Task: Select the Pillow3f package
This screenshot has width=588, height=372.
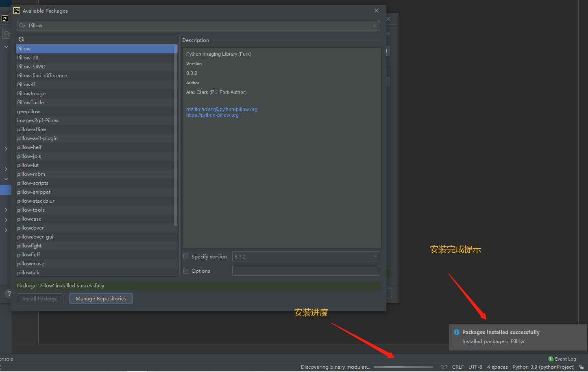Action: click(95, 85)
